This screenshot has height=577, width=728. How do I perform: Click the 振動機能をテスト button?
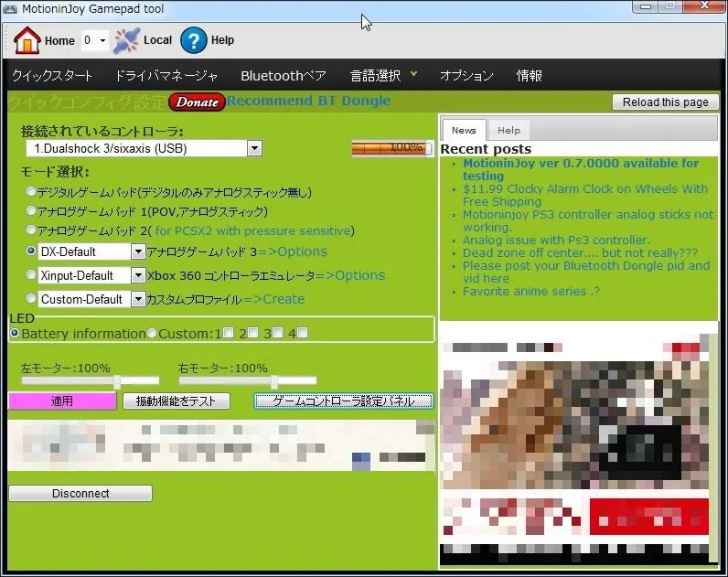176,401
